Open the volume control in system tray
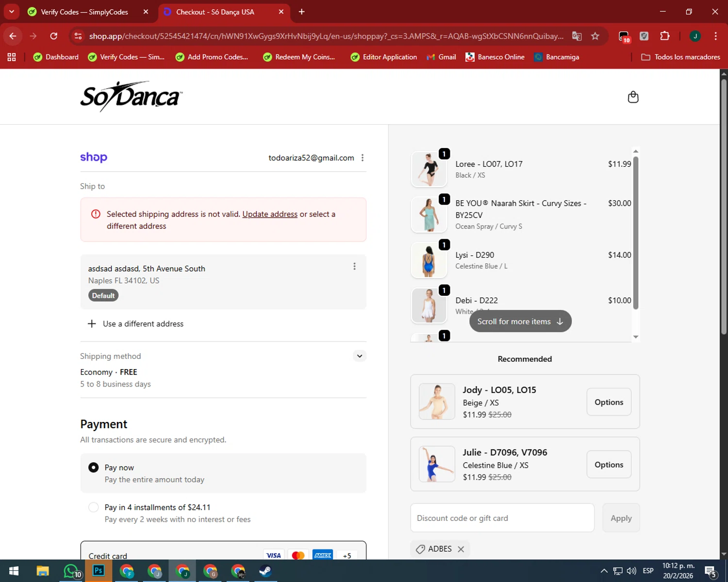Viewport: 728px width, 582px height. (631, 571)
